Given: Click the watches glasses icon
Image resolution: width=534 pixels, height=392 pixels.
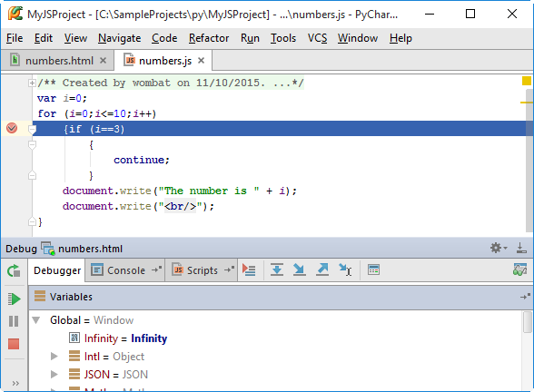Looking at the screenshot, I should 519,269.
